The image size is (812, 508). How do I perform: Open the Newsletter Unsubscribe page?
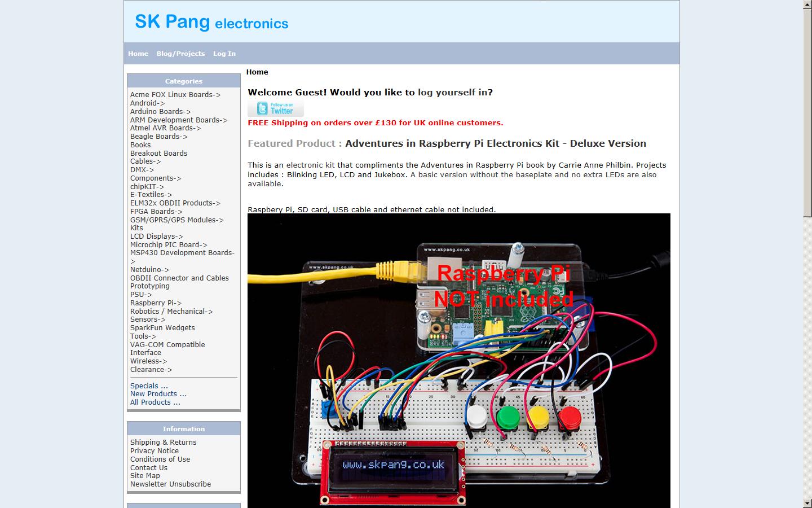tap(170, 484)
